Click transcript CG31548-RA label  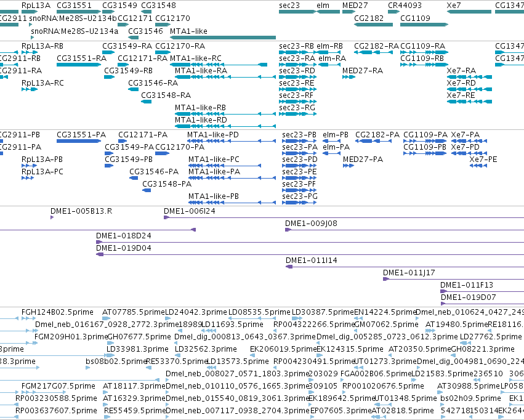tap(166, 95)
